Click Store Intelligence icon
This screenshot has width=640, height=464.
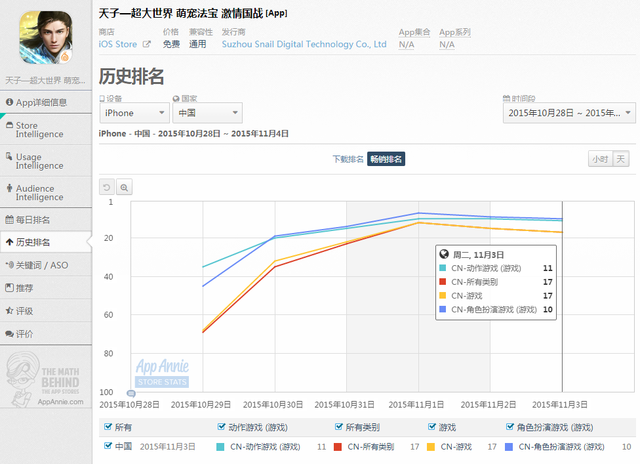[9, 125]
